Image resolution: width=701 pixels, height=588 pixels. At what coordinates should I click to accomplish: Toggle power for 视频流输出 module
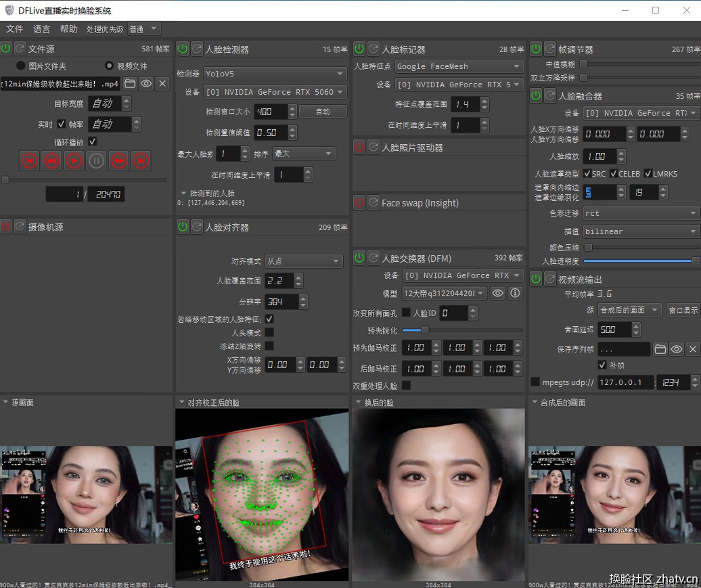[x=536, y=279]
